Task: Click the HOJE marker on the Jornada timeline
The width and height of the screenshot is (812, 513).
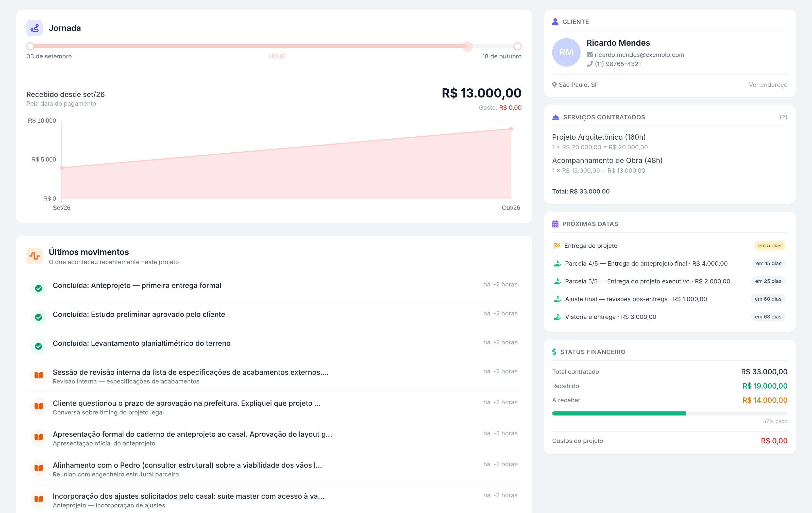Action: tap(467, 46)
